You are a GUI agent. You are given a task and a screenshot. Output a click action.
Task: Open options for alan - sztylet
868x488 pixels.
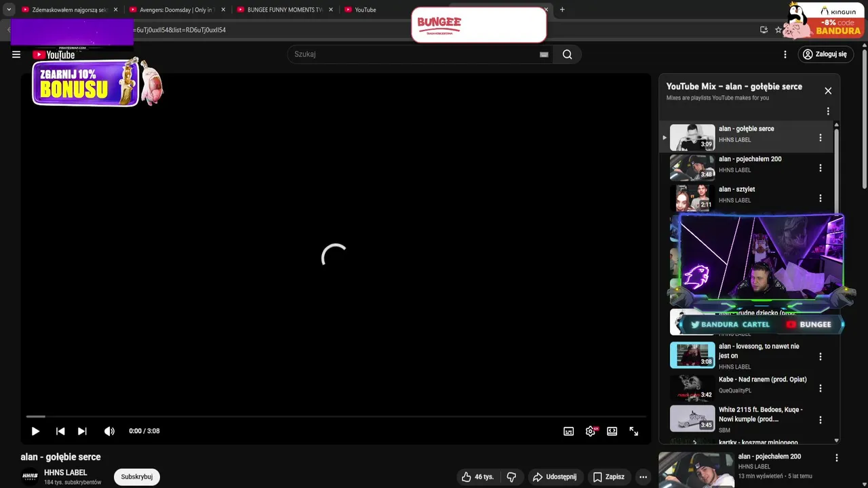(821, 199)
